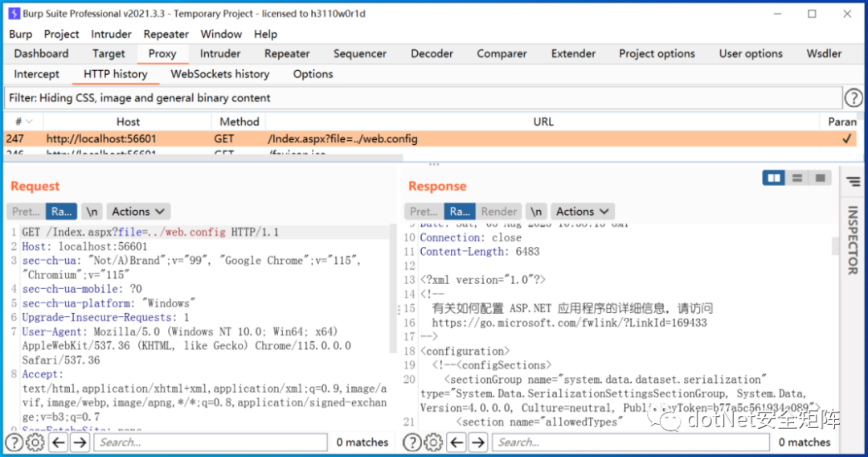
Task: Open the Wsdler tab
Action: coord(824,54)
